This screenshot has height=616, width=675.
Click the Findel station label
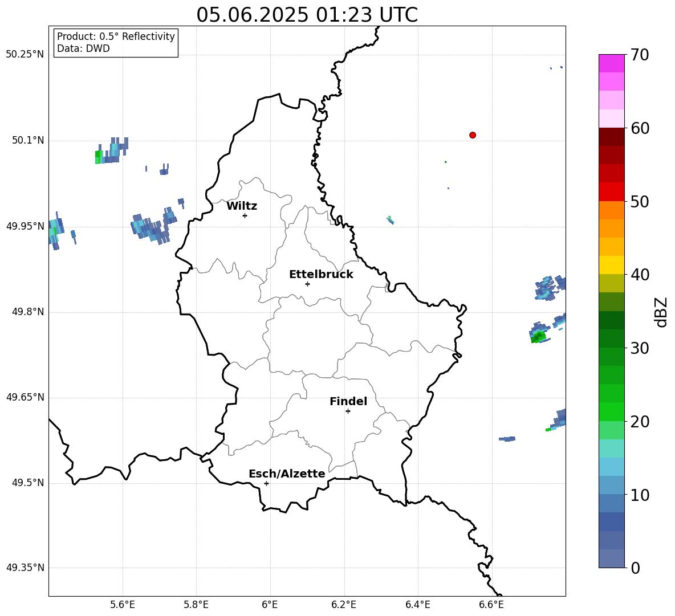coord(348,401)
